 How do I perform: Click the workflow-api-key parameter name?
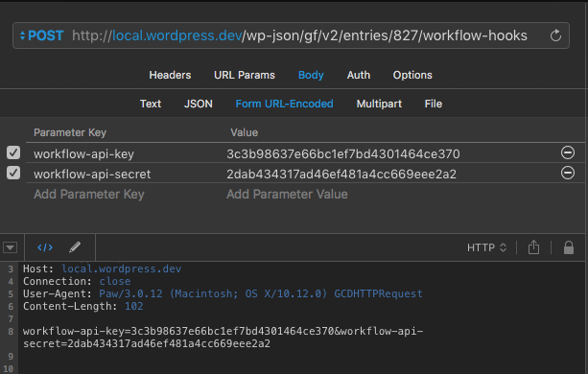point(83,154)
